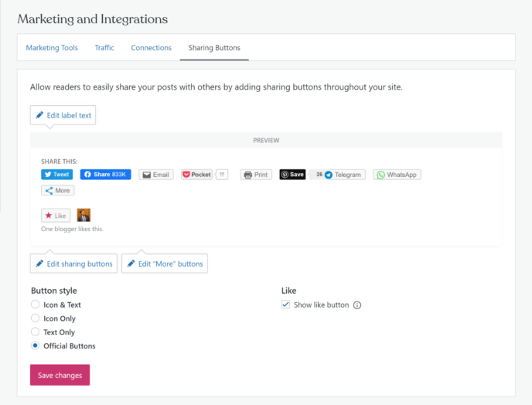The width and height of the screenshot is (532, 405).
Task: Click the Email sharing button
Action: (156, 175)
